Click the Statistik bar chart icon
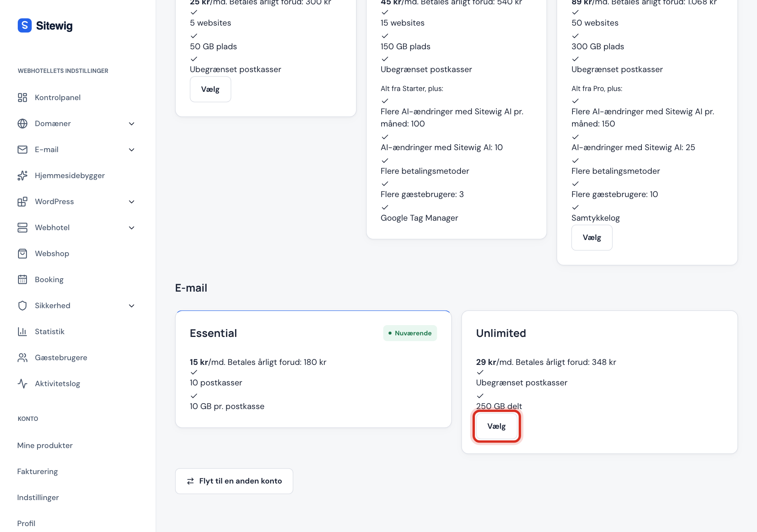 22,332
